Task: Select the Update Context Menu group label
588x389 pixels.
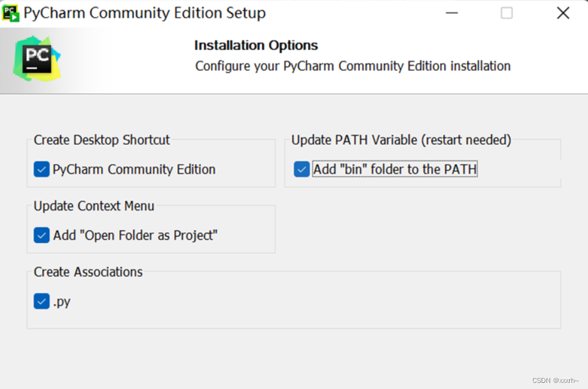Action: coord(93,206)
